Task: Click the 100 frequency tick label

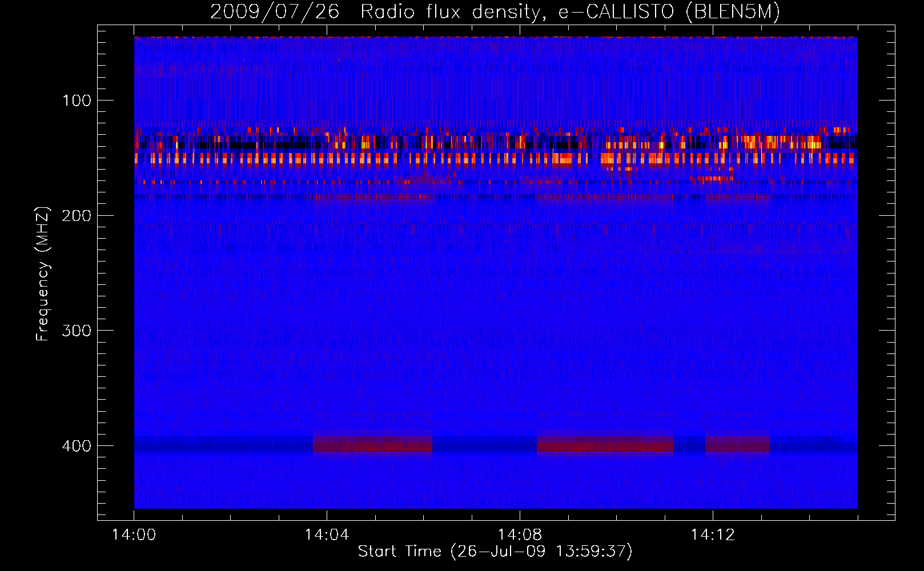Action: coord(77,100)
